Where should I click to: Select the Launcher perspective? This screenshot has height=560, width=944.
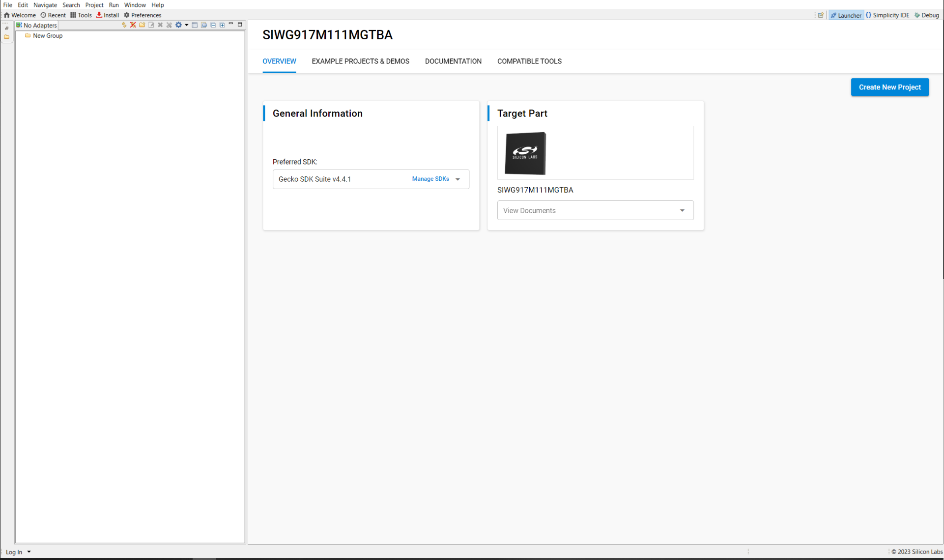846,15
